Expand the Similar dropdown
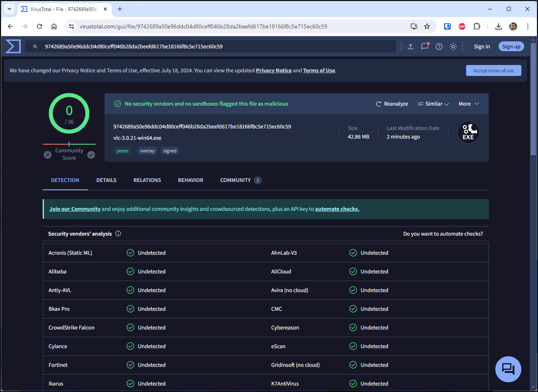The image size is (538, 392). coord(433,104)
